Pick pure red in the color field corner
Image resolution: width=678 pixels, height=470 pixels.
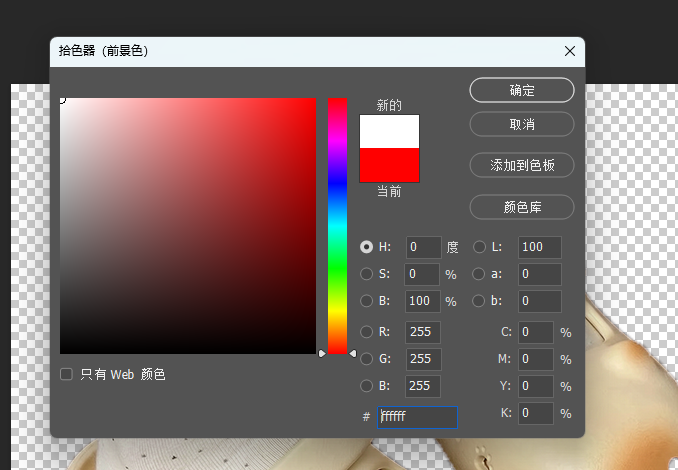click(315, 99)
